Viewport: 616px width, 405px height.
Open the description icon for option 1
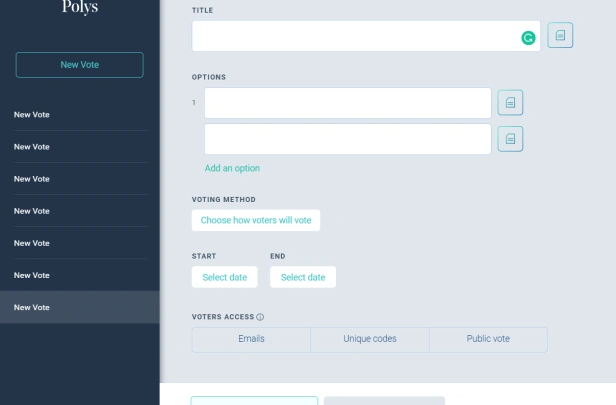coord(510,103)
